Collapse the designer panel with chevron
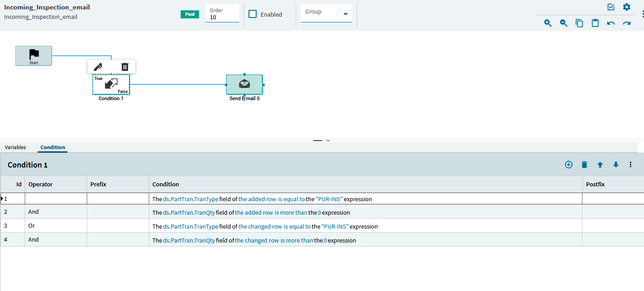644x291 pixels. coord(328,141)
